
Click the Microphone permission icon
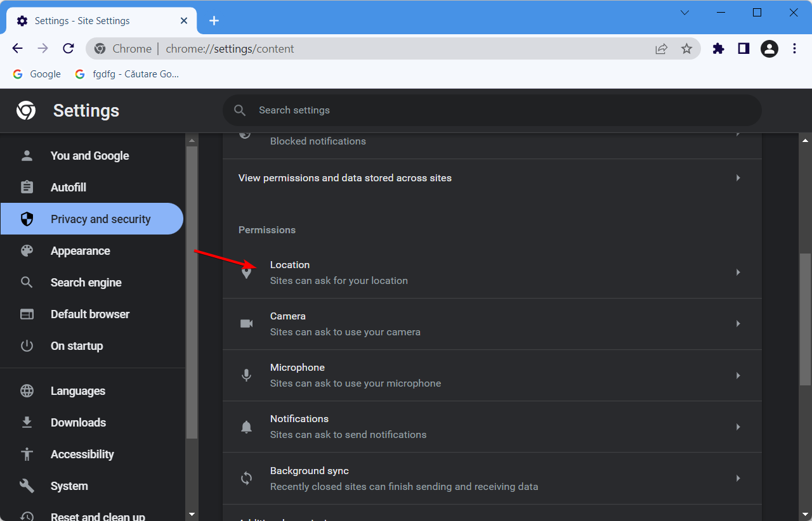click(246, 375)
